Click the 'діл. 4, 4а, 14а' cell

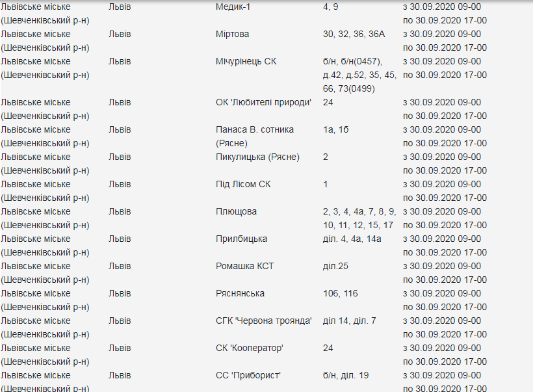tap(352, 239)
